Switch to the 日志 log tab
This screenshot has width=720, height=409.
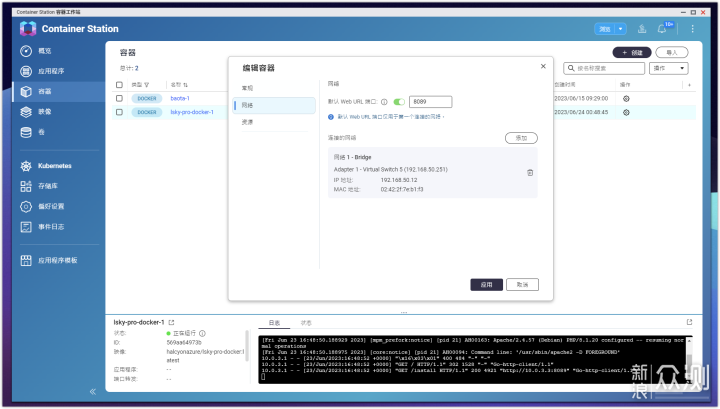274,323
